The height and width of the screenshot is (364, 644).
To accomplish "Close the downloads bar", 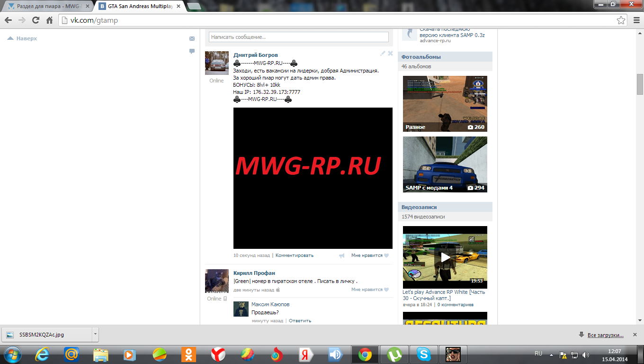I will tap(635, 334).
